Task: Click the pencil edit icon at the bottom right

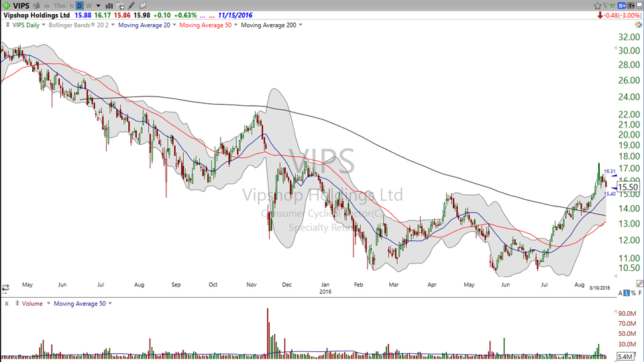Action: 639,284
